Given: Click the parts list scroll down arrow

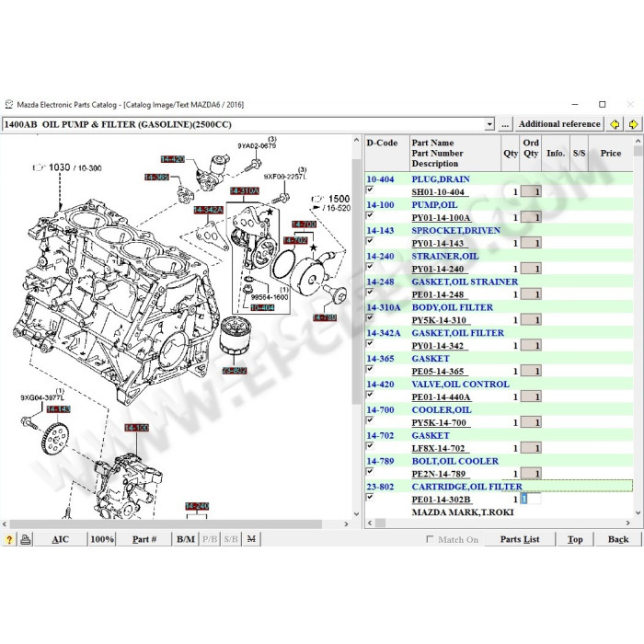Looking at the screenshot, I should coord(638,512).
